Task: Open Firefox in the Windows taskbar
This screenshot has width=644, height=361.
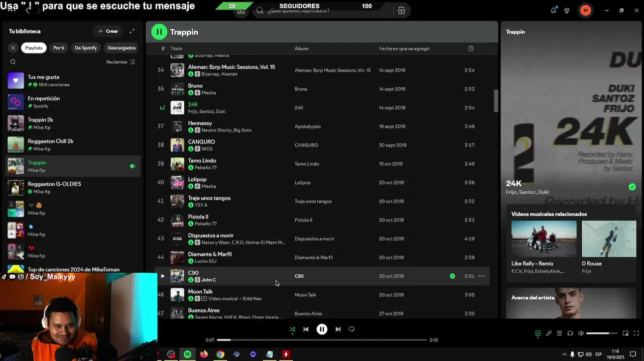Action: 204,354
